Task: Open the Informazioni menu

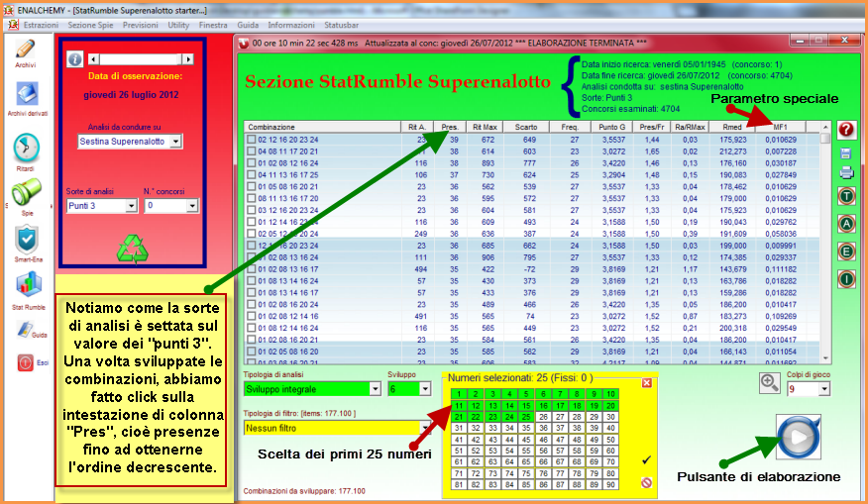Action: pyautogui.click(x=291, y=25)
